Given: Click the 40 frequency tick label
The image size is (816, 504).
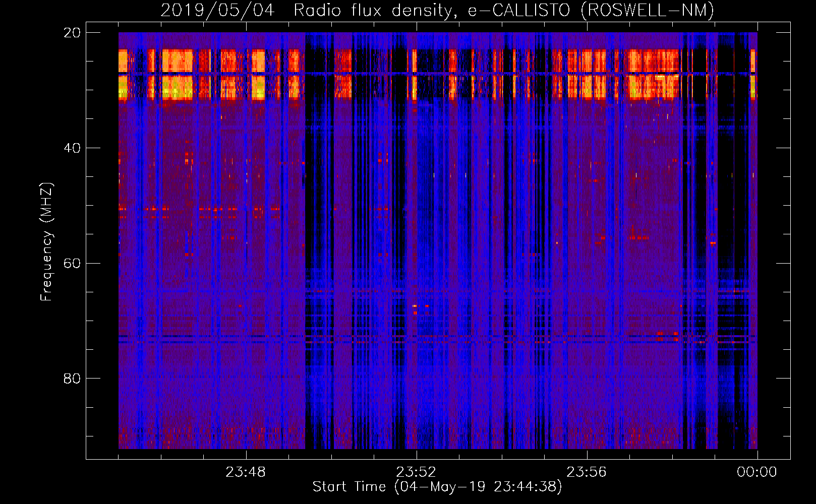Looking at the screenshot, I should 72,148.
